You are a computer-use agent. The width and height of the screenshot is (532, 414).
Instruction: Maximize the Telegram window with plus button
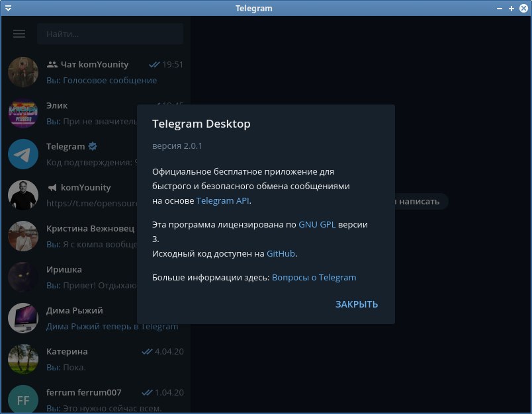pyautogui.click(x=511, y=9)
